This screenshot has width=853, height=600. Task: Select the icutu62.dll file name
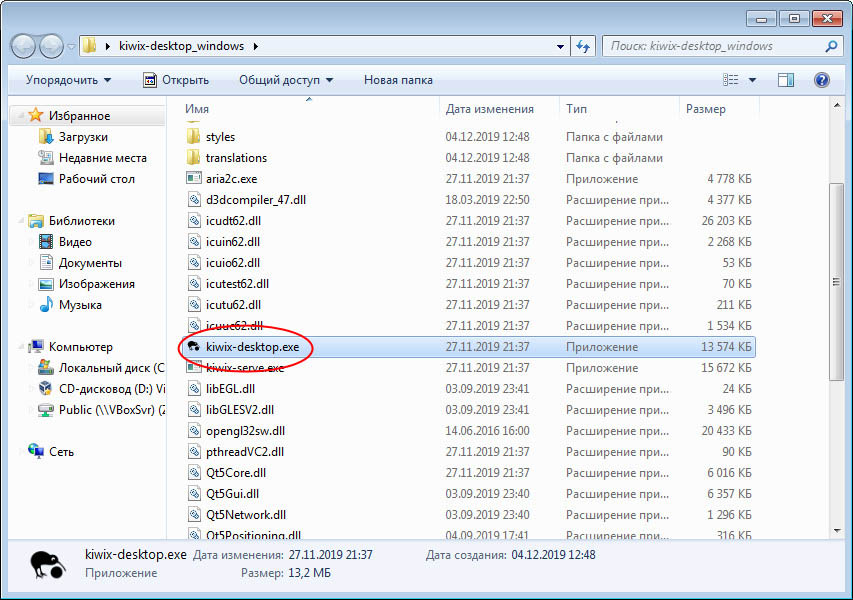point(233,305)
